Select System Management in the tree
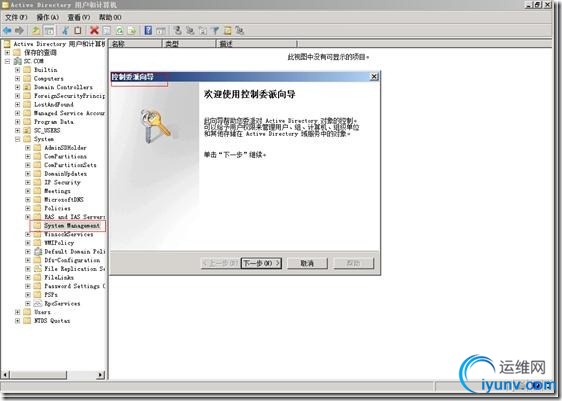This screenshot has width=562, height=401. (72, 226)
